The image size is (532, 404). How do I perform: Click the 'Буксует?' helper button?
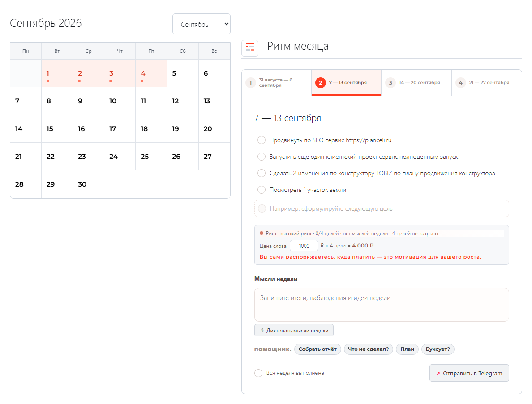click(x=438, y=349)
